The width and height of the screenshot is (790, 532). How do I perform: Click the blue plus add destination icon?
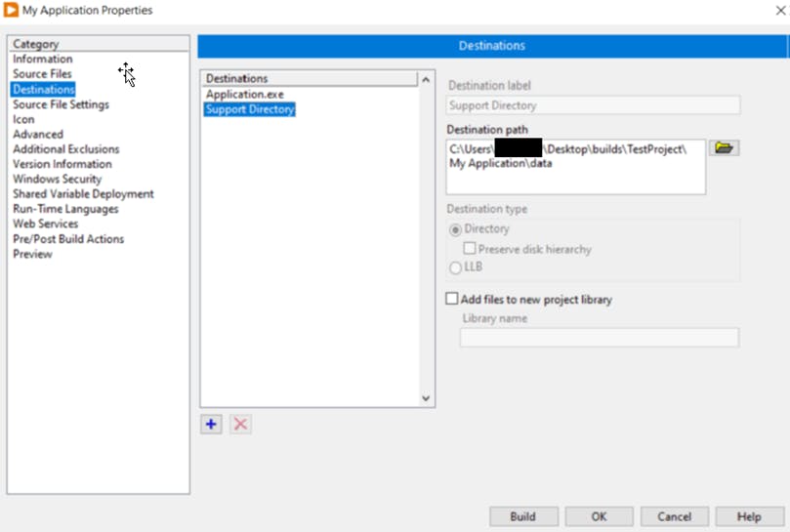(x=211, y=425)
